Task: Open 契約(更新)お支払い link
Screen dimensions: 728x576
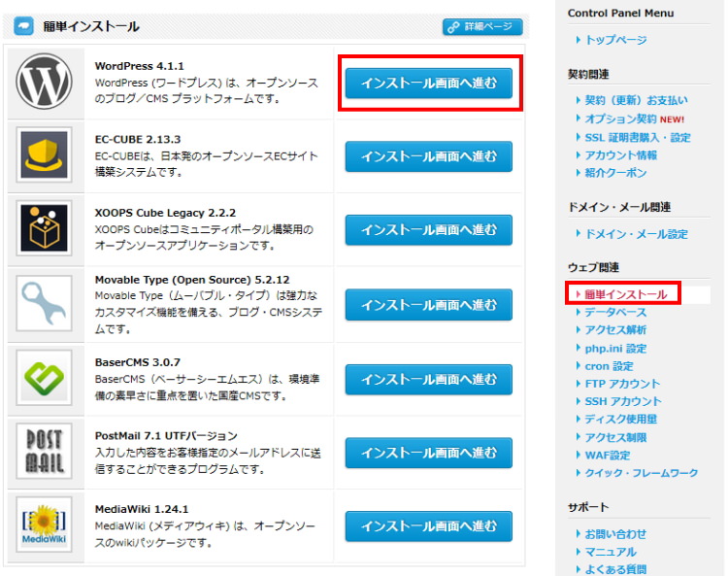Action: (636, 100)
